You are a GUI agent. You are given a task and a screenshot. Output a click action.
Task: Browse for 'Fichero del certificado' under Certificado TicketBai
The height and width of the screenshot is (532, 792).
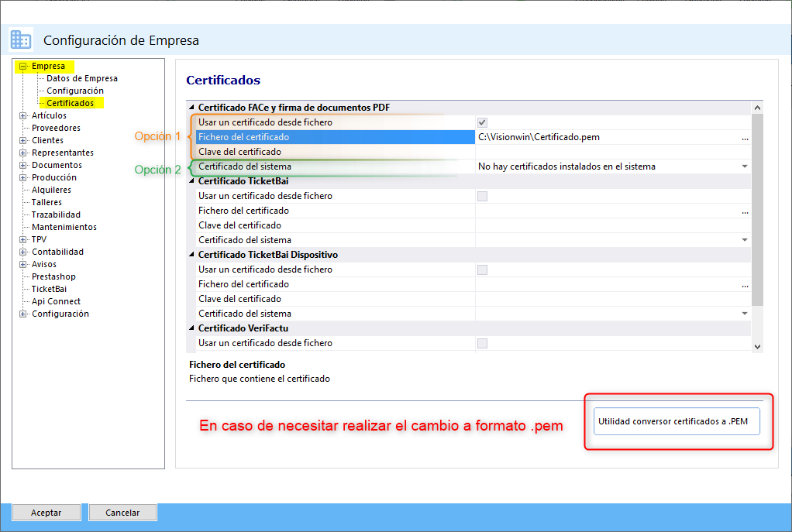(745, 211)
